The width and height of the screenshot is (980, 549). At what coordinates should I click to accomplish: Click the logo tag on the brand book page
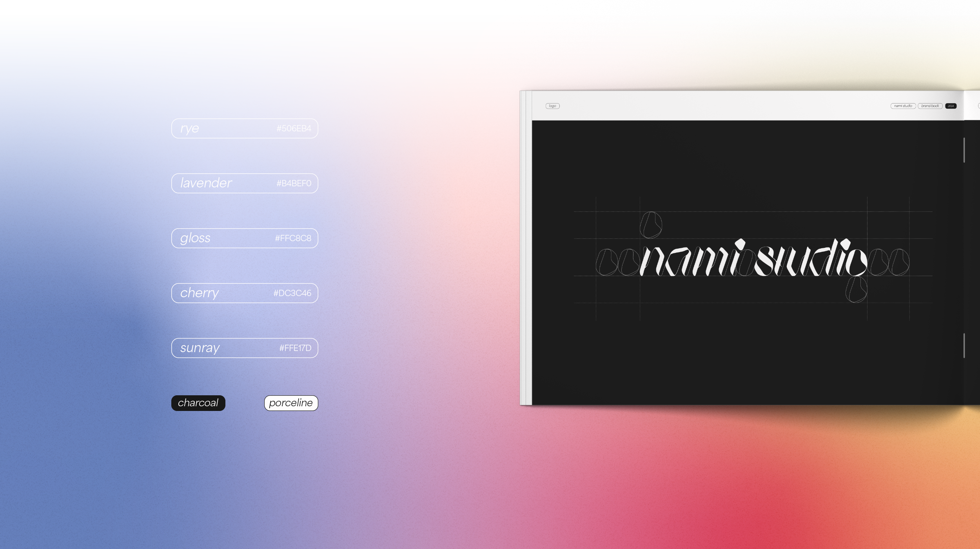coord(553,106)
